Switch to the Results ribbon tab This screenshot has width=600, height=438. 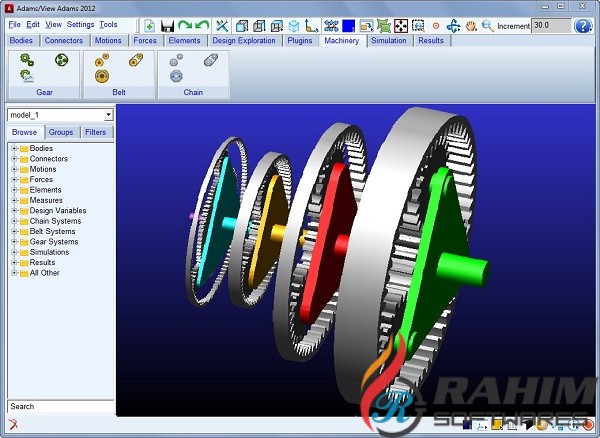coord(430,41)
